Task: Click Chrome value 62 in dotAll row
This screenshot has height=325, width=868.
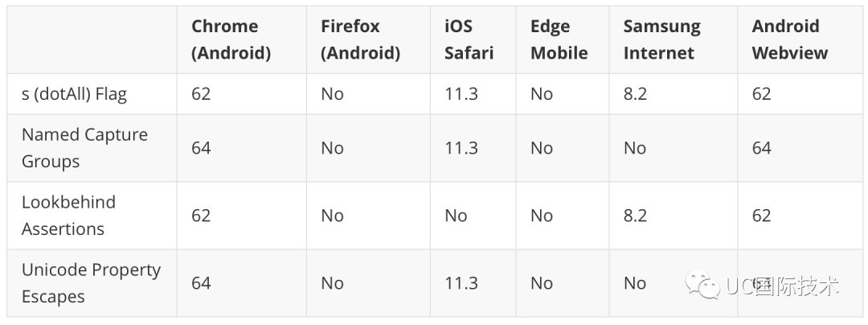Action: [x=201, y=93]
